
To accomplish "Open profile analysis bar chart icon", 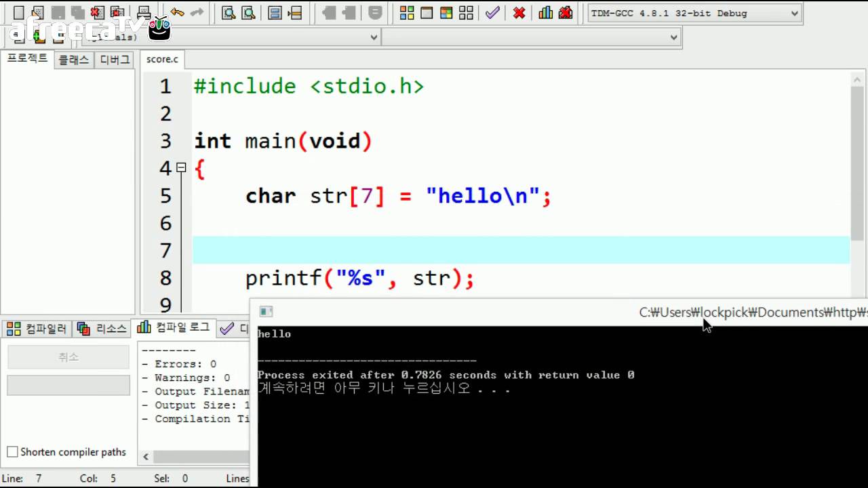I will point(546,12).
